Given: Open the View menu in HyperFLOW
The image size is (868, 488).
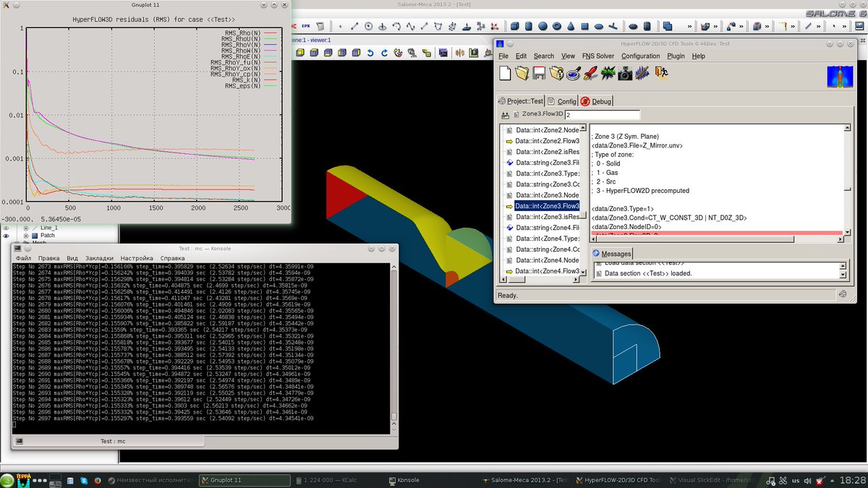Looking at the screenshot, I should click(x=568, y=56).
